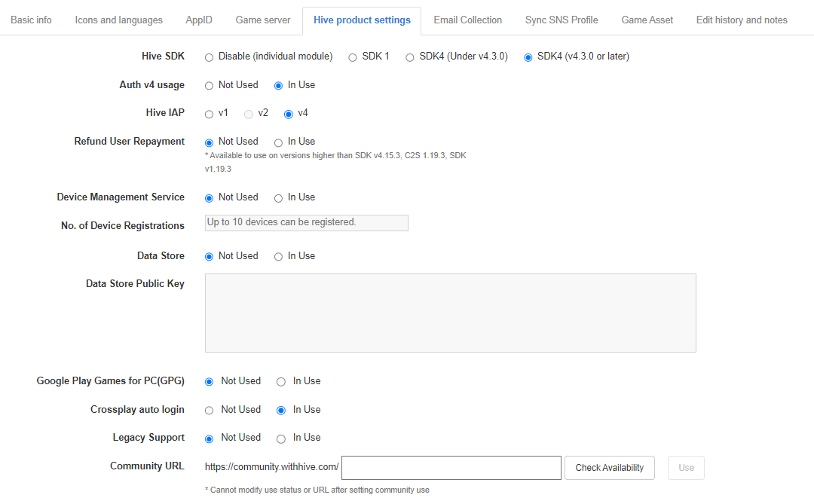814x504 pixels.
Task: Click the Device Management Service label
Action: (121, 197)
